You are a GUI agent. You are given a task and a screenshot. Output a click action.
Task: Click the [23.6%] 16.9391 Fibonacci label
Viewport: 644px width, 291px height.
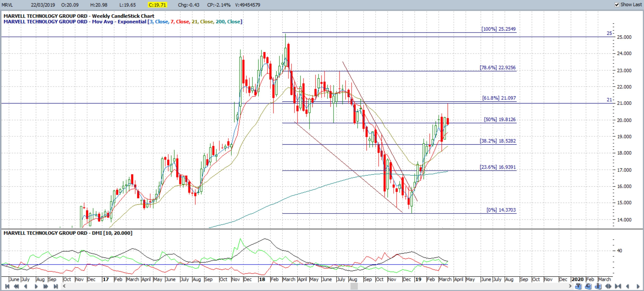[x=498, y=167]
